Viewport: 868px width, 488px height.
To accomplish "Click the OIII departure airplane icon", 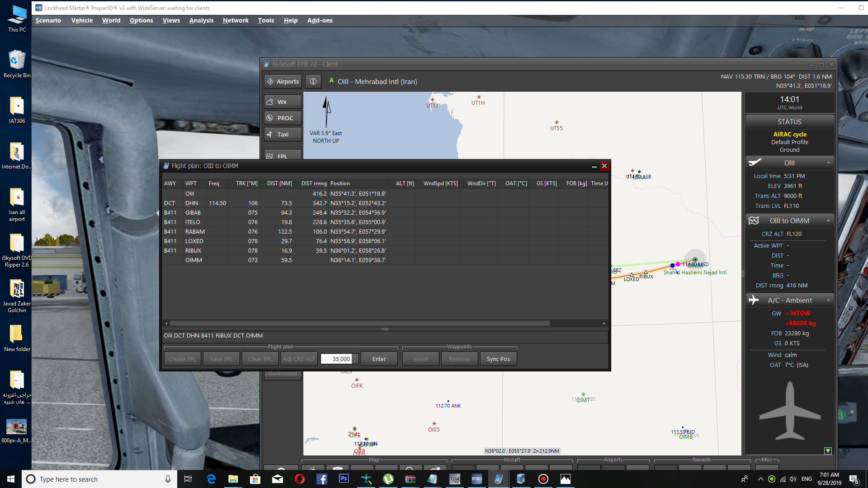I will click(x=755, y=163).
